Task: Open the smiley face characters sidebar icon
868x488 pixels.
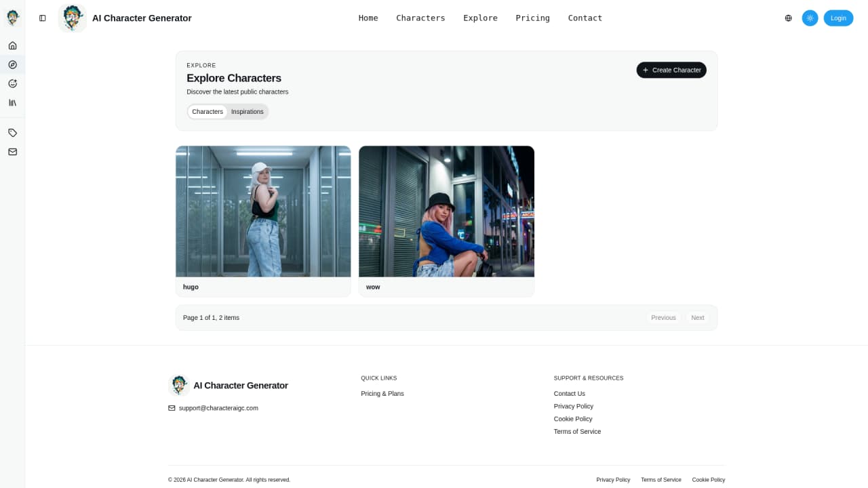Action: point(12,83)
